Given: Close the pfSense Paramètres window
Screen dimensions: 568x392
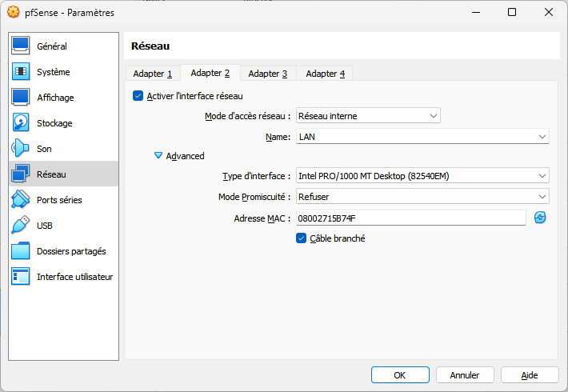Looking at the screenshot, I should click(x=549, y=12).
